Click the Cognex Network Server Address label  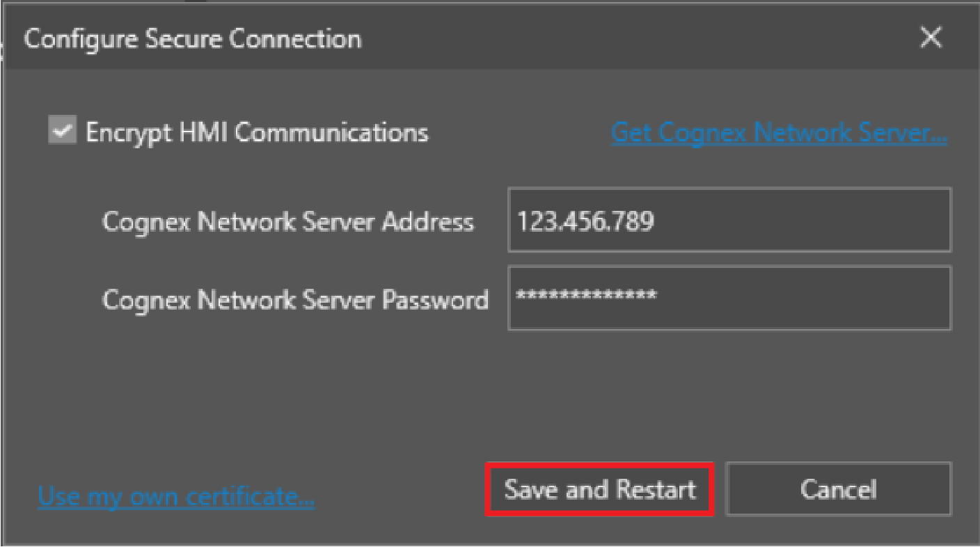pos(287,222)
